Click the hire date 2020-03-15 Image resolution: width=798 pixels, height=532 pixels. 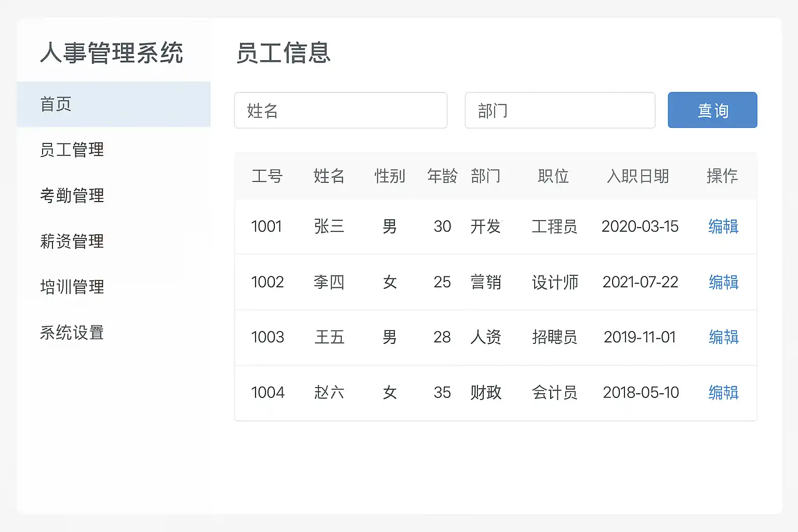(640, 227)
